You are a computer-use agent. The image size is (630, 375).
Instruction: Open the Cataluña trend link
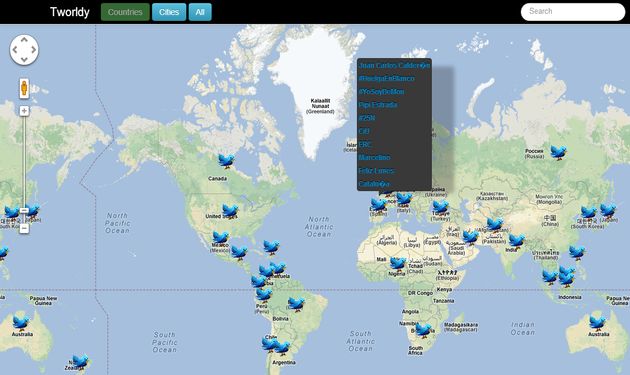coord(374,184)
